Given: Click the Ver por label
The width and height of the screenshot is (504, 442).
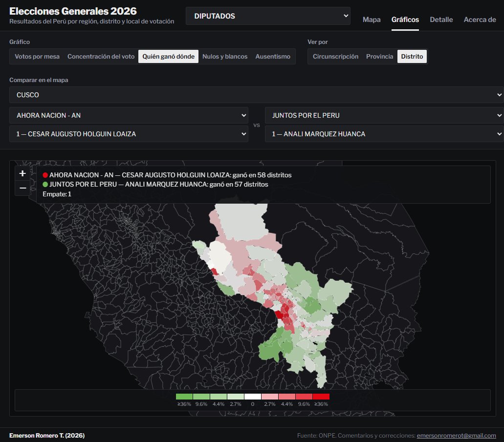Looking at the screenshot, I should coord(318,42).
